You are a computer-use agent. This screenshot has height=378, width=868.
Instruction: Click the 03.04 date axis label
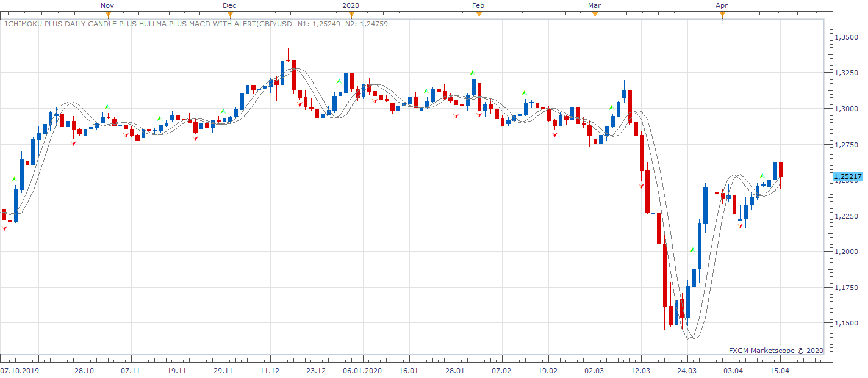(733, 371)
